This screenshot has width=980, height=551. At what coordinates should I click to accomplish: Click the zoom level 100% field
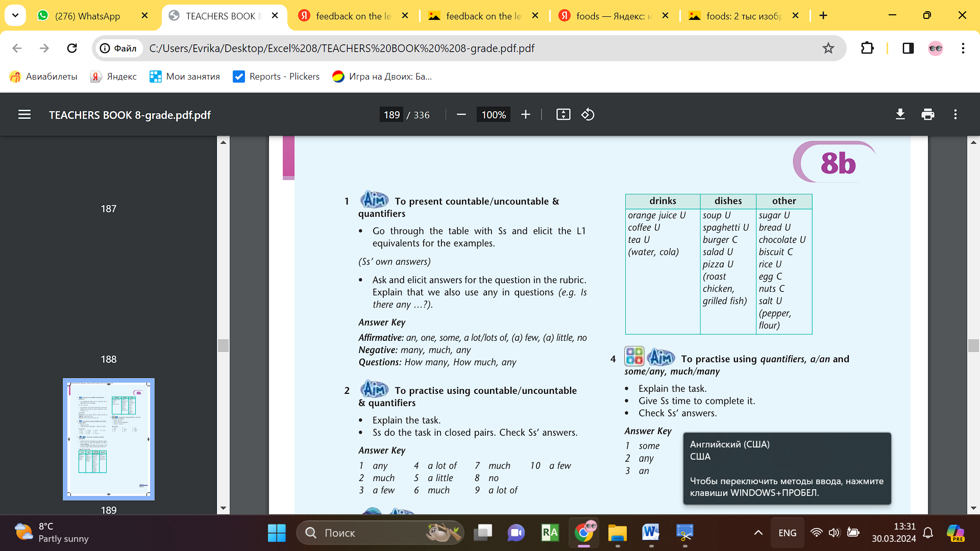click(x=494, y=115)
